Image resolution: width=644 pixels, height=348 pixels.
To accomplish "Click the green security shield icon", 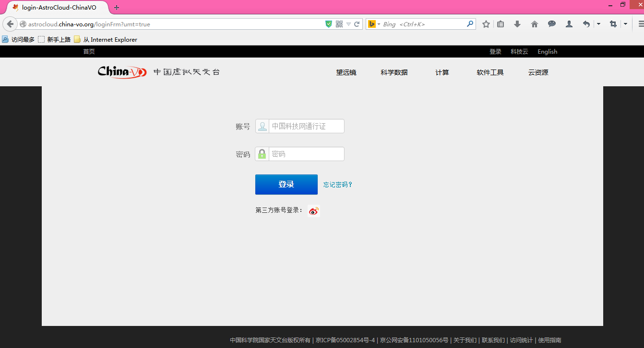I will (329, 24).
